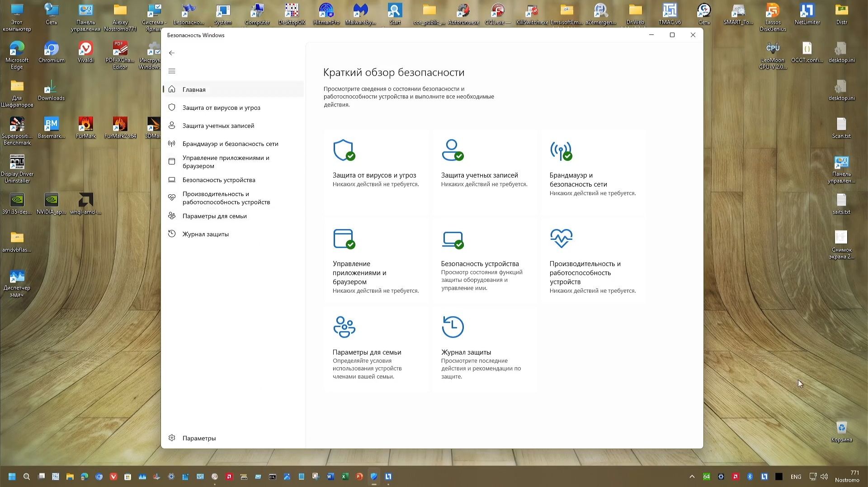Select Диспетчер задач desktop icon
Viewport: 868px width, 487px height.
tap(17, 283)
